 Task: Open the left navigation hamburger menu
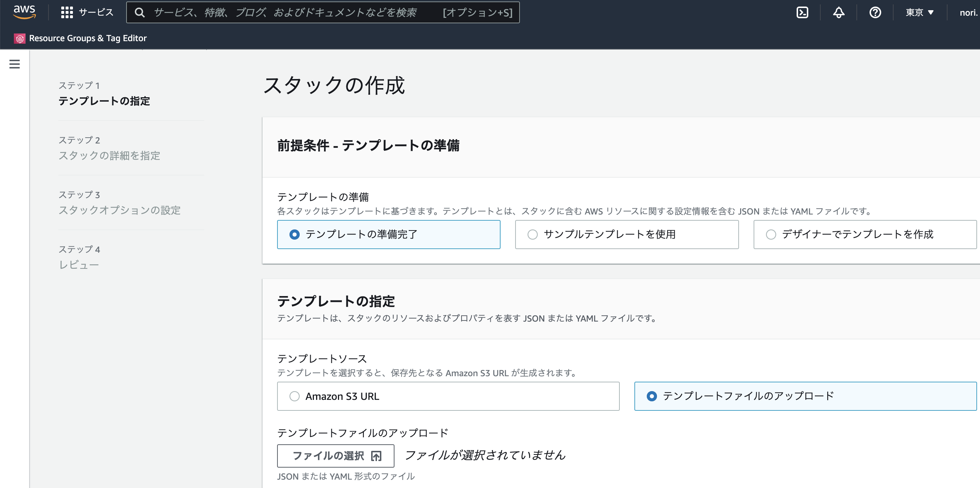point(15,64)
